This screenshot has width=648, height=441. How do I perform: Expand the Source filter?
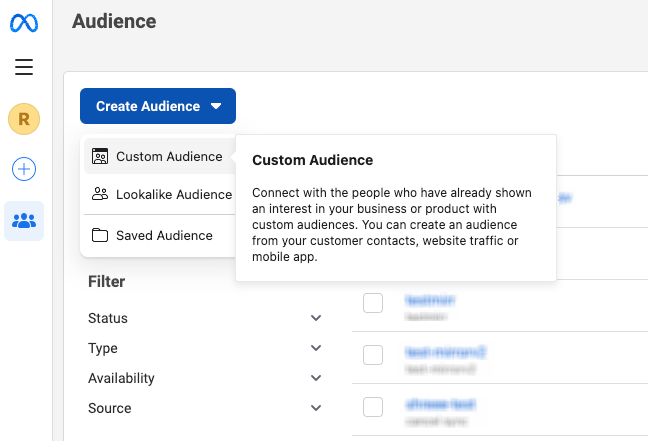[316, 409]
